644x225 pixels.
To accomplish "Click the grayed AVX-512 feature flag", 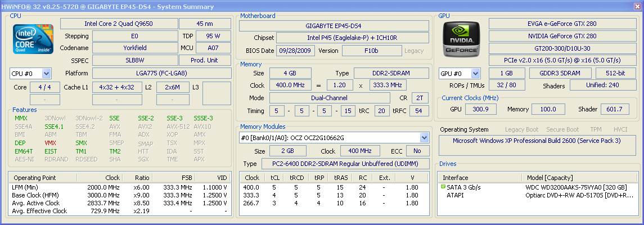I will point(178,127).
